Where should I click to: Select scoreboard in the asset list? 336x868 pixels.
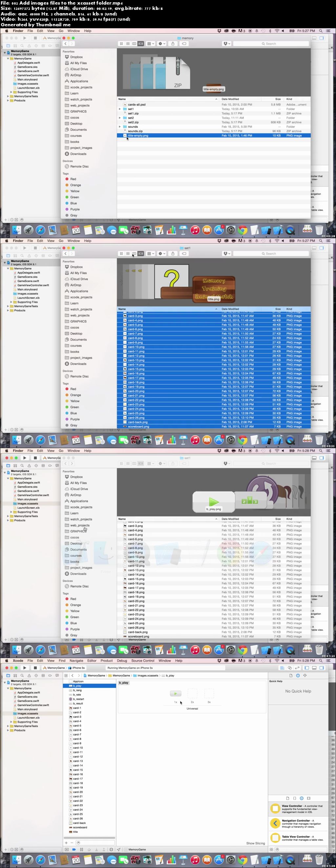[80, 827]
